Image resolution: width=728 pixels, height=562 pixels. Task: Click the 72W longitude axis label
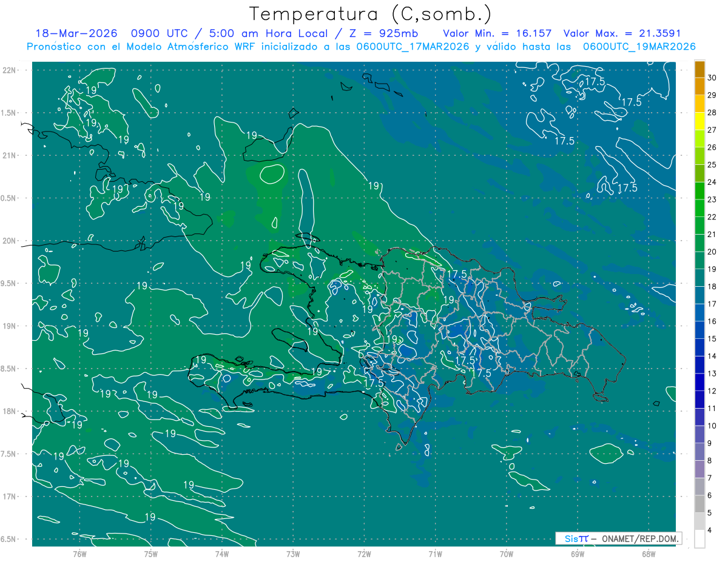pyautogui.click(x=365, y=554)
